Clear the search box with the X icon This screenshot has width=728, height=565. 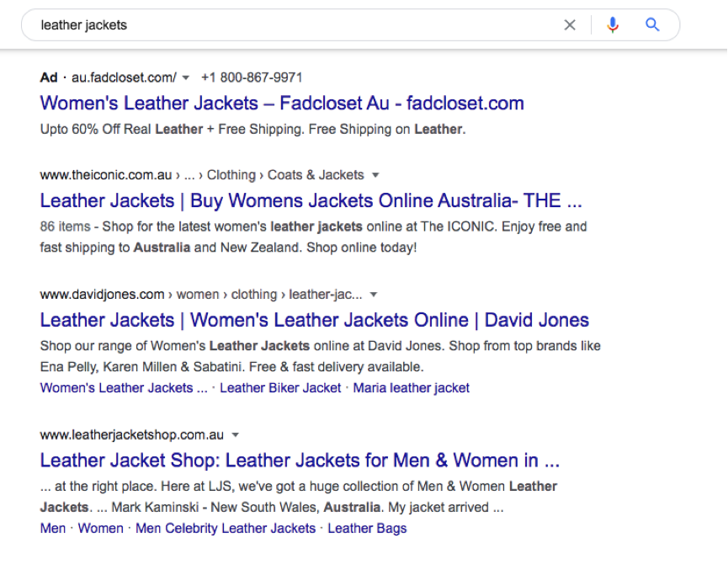click(x=570, y=25)
